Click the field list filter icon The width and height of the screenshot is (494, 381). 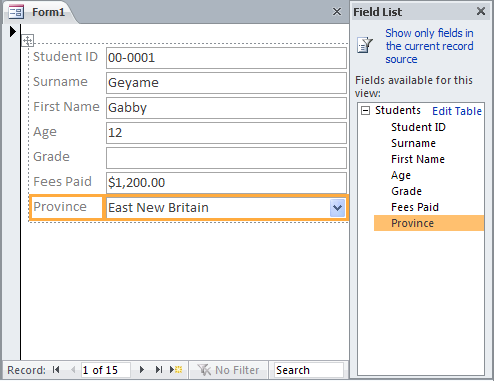(x=365, y=45)
